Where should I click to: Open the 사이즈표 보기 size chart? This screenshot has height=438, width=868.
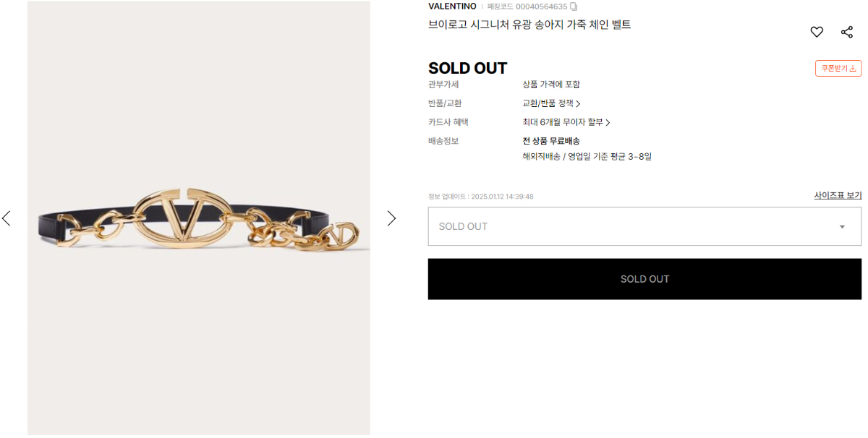pos(838,195)
